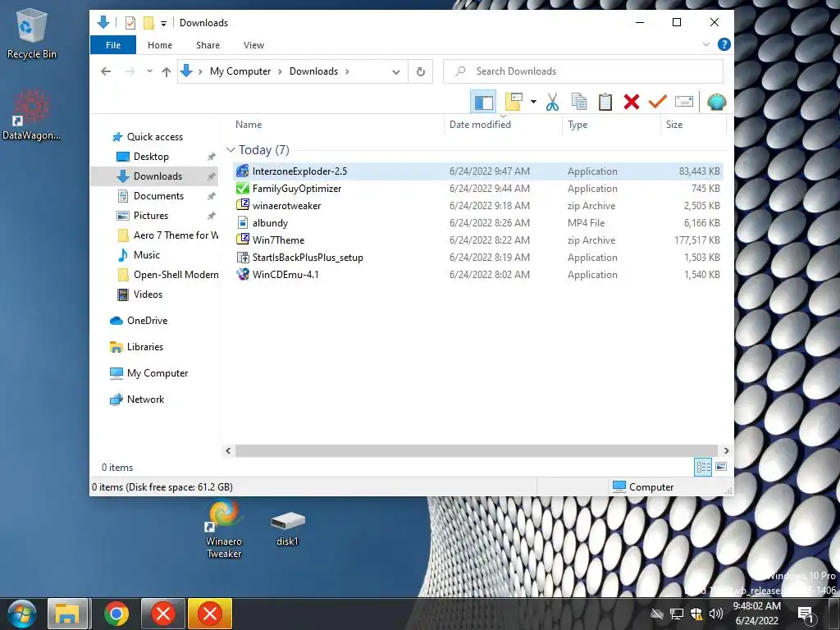The image size is (840, 630).
Task: Click the Copy toolbar icon
Action: pyautogui.click(x=578, y=102)
